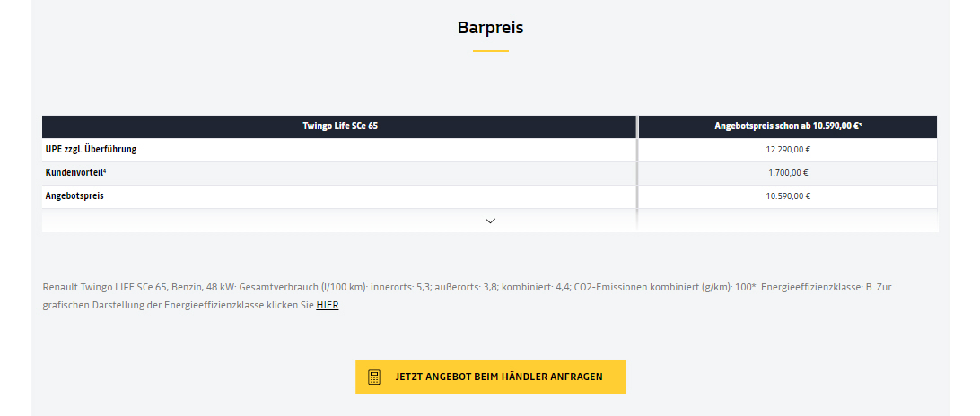Screen dimensions: 980x416
Task: Click the 12.290,00 € price cell
Action: (x=788, y=150)
